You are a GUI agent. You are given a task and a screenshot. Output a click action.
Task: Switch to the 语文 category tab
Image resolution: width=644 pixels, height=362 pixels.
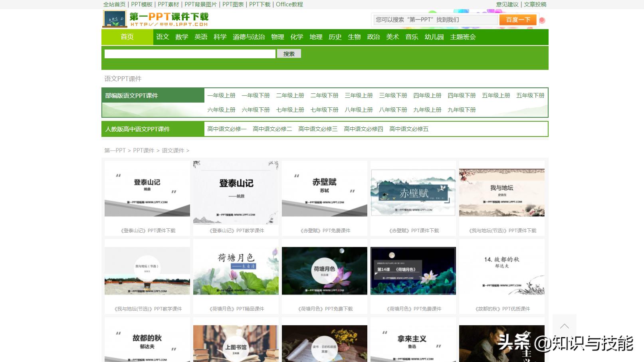(x=162, y=37)
